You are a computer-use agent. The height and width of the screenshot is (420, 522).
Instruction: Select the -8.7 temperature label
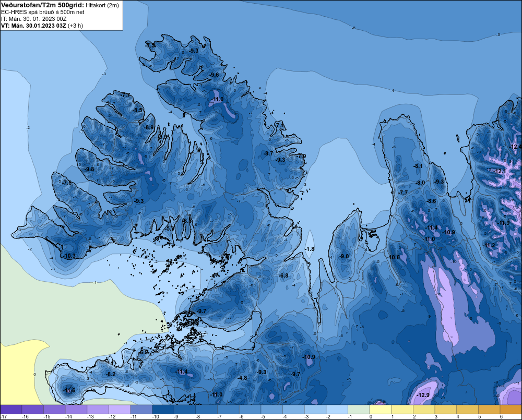tap(268, 153)
